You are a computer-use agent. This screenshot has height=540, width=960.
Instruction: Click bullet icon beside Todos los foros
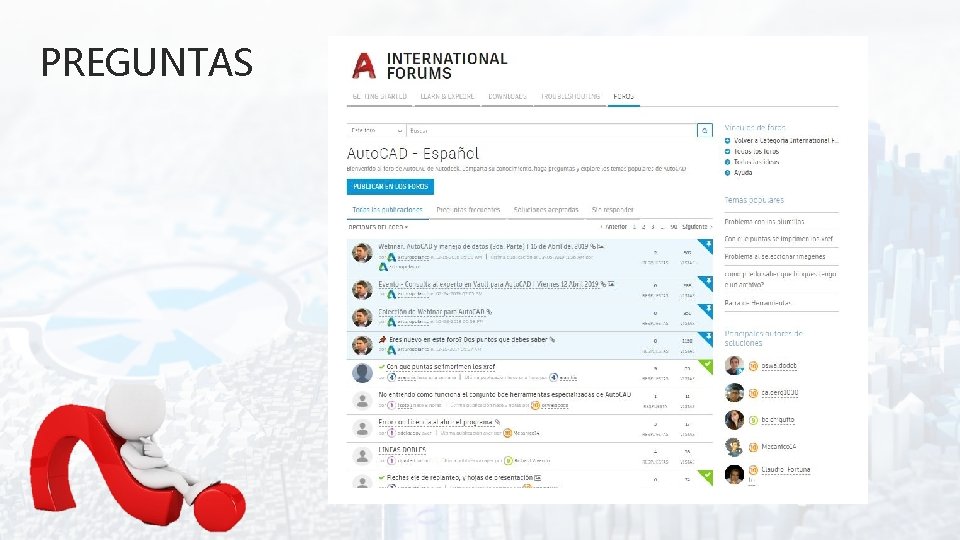(727, 151)
